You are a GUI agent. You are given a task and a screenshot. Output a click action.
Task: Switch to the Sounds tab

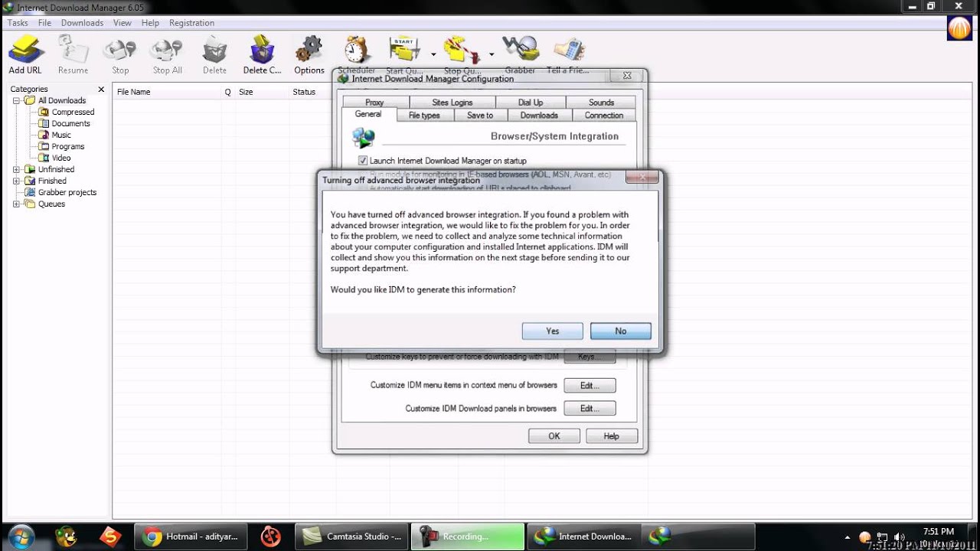tap(601, 103)
